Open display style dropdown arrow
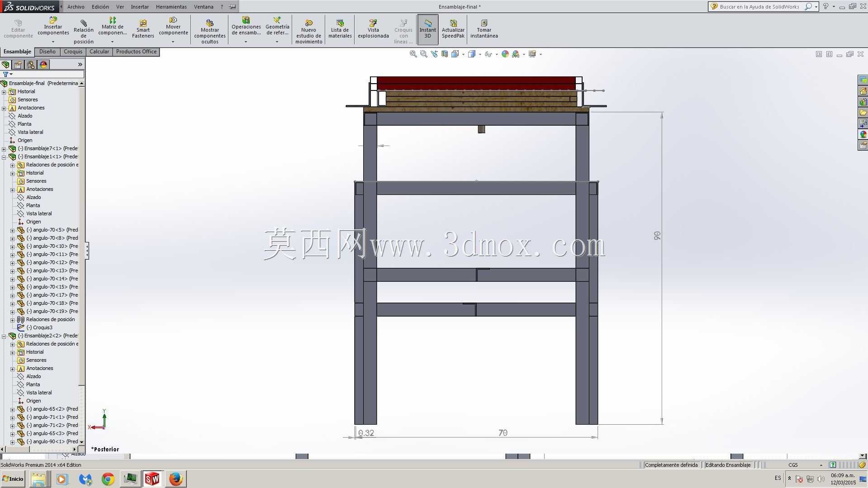This screenshot has width=868, height=488. pyautogui.click(x=480, y=54)
